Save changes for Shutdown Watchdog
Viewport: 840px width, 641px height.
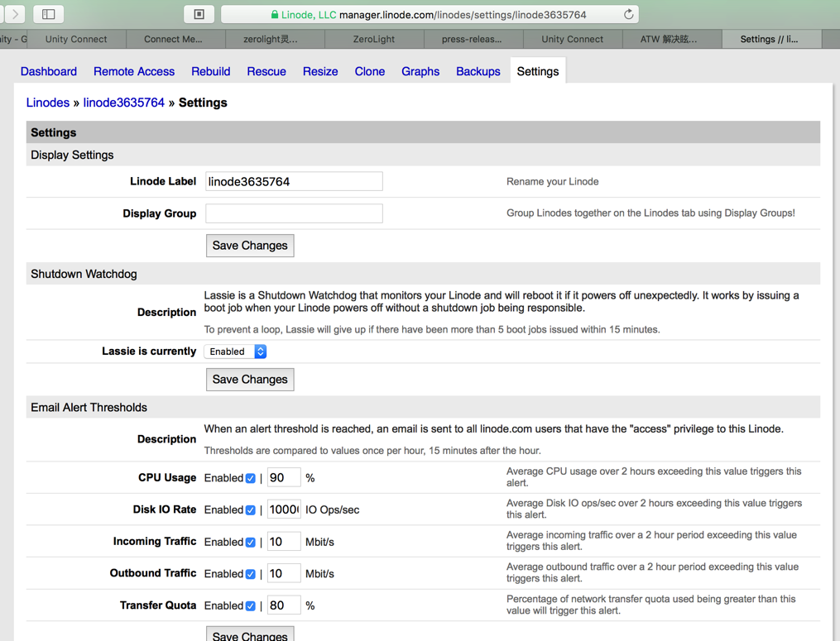(x=250, y=380)
